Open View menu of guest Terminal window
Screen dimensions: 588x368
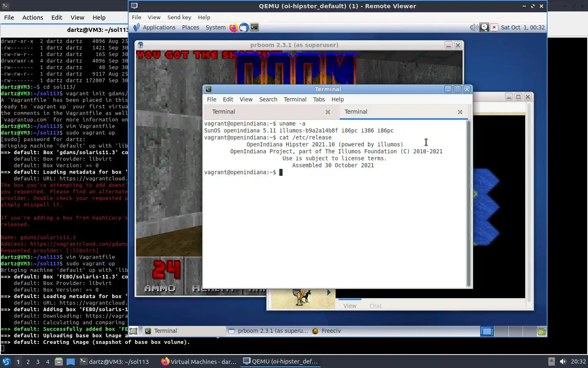[x=246, y=99]
